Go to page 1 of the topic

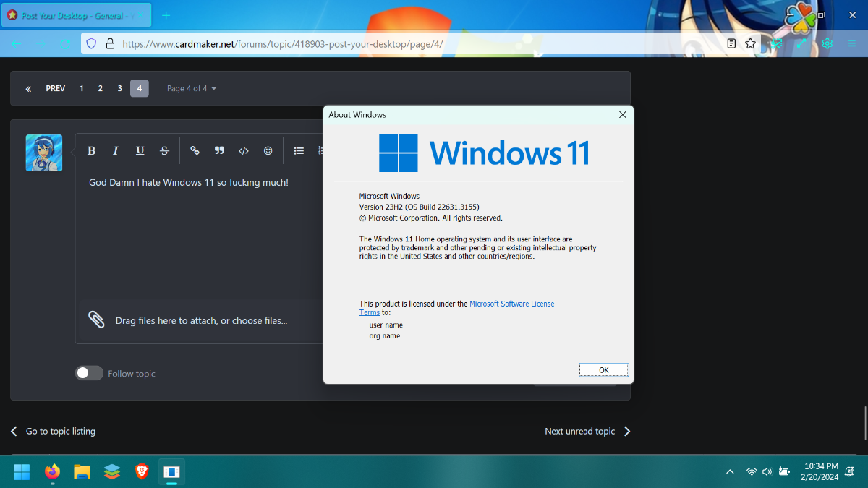tap(82, 89)
